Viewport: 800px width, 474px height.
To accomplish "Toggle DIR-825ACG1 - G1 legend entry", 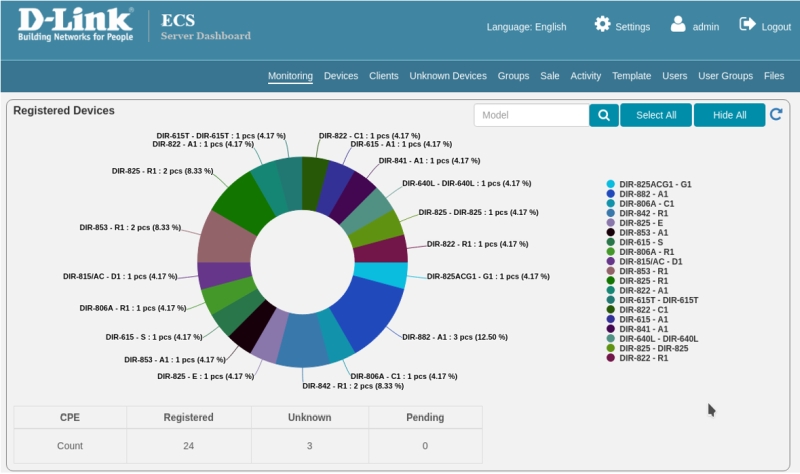I will click(x=655, y=185).
